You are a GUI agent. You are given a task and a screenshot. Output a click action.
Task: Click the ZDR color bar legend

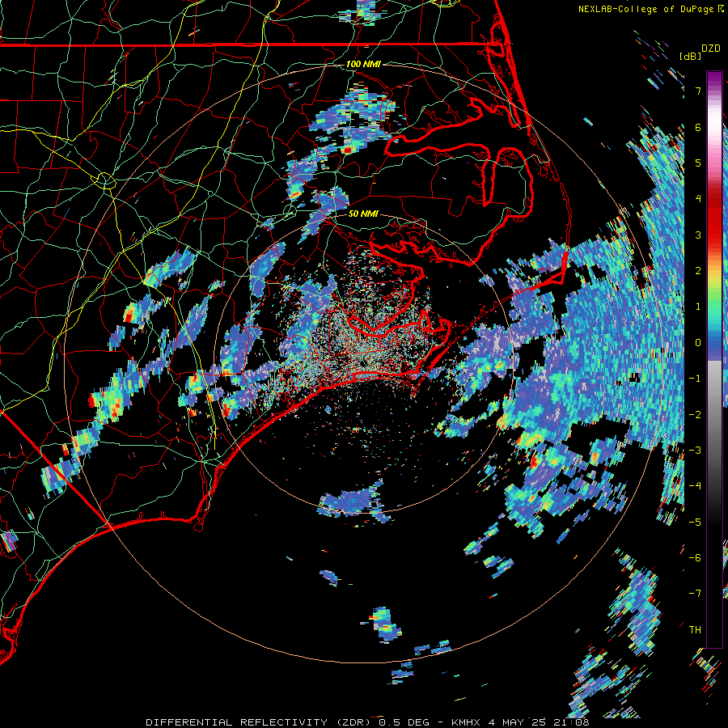(x=714, y=360)
